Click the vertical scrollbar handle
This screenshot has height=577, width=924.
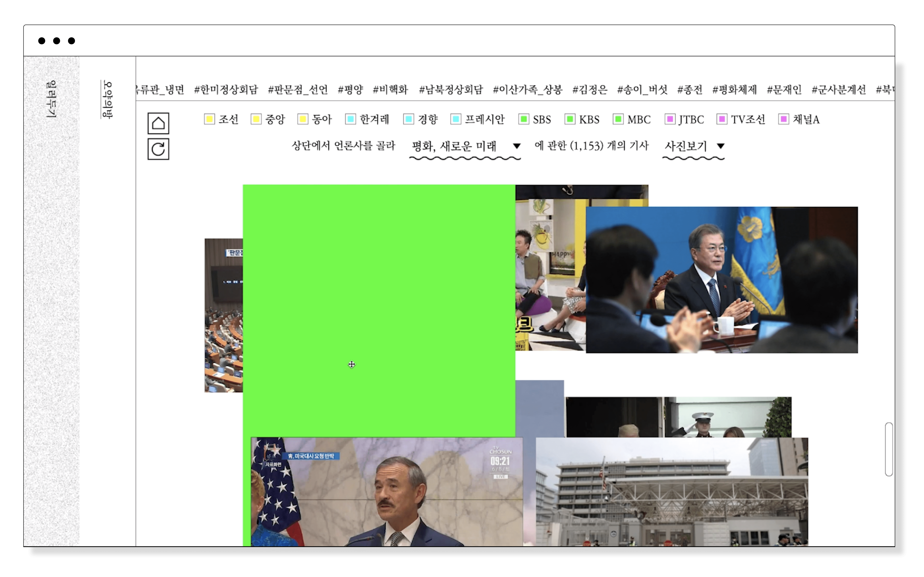tap(888, 449)
